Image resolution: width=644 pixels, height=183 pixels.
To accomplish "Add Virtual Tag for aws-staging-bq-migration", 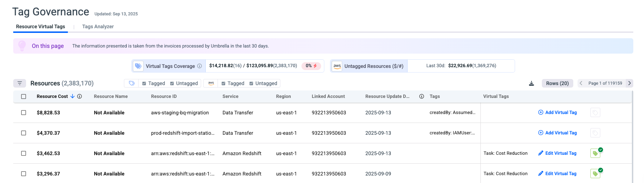I will pos(557,113).
